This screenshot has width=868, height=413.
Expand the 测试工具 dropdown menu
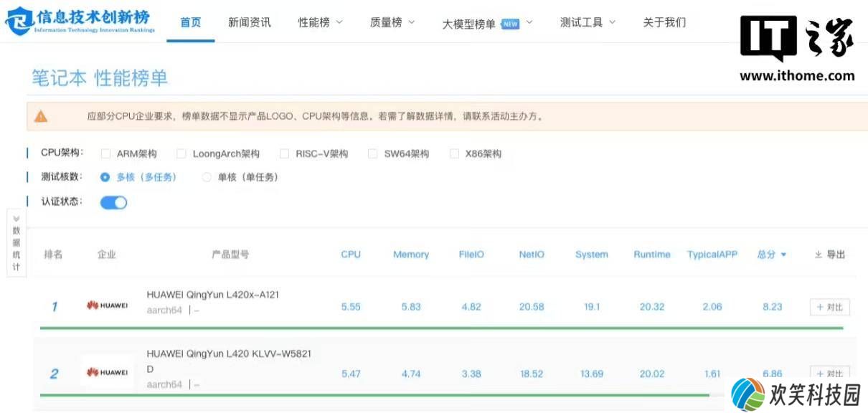point(588,22)
